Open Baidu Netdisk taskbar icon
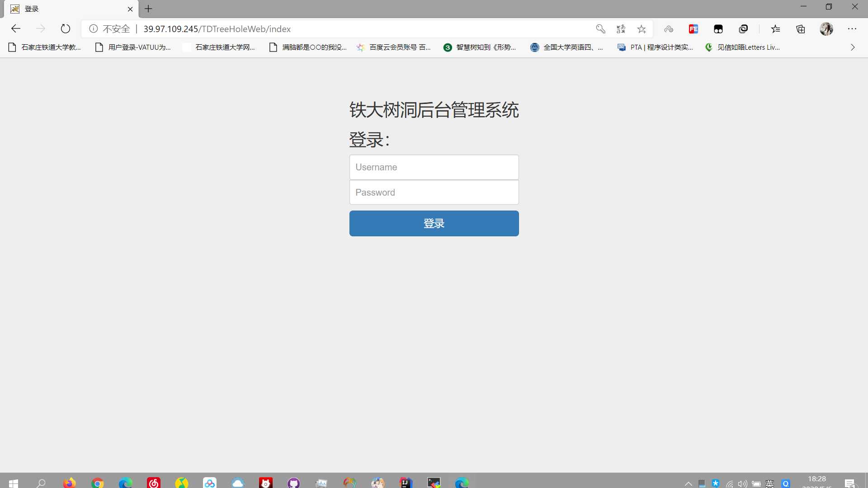Viewport: 868px width, 488px height. tap(210, 483)
